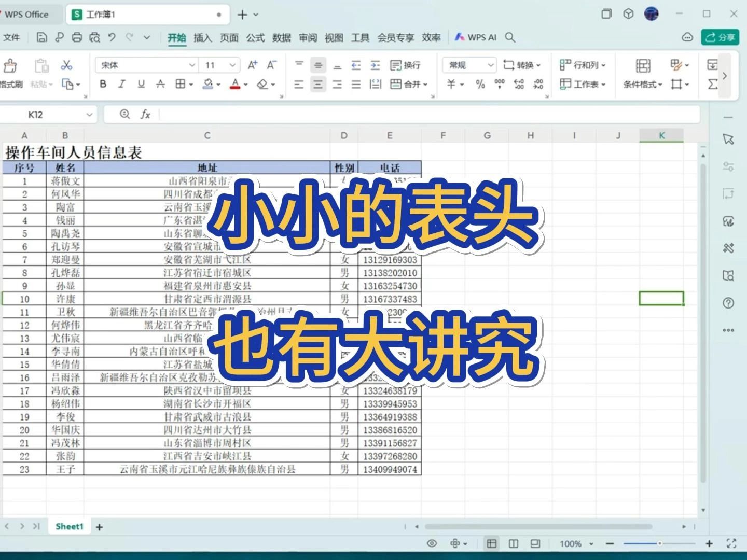Click 合并 merge cells button
This screenshot has width=747, height=560.
[x=409, y=84]
